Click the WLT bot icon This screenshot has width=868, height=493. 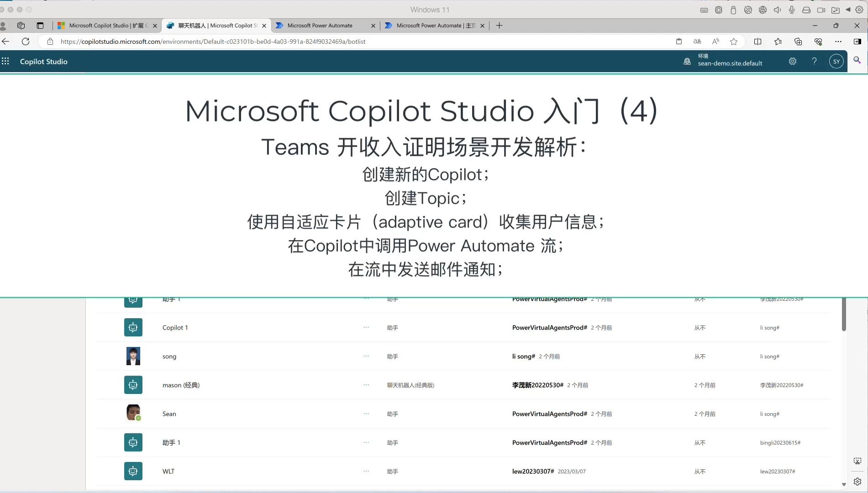pos(133,471)
